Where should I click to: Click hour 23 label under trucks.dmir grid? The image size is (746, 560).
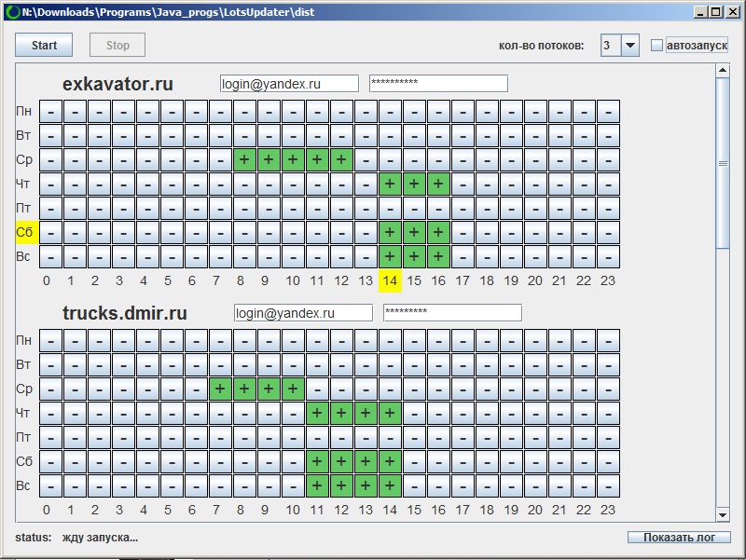608,510
